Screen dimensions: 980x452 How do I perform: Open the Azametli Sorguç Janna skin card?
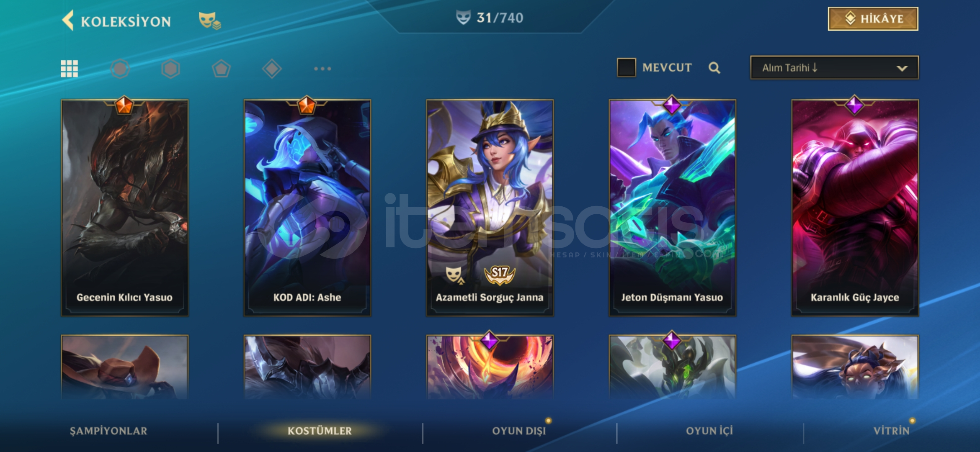tap(490, 208)
